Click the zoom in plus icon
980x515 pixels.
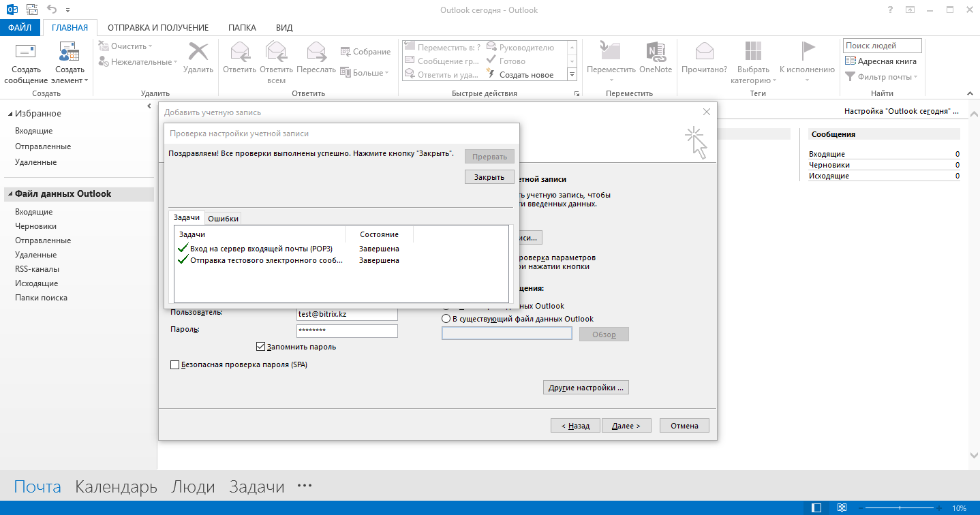pyautogui.click(x=940, y=508)
